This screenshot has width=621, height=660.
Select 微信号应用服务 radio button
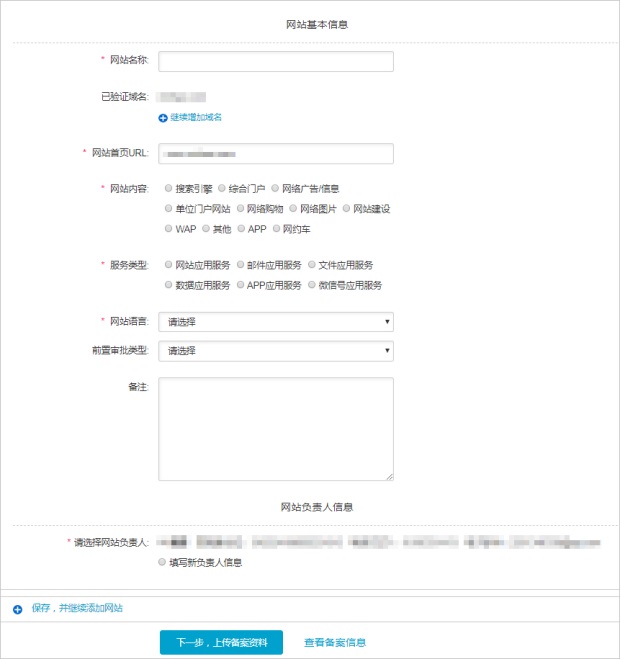pyautogui.click(x=312, y=285)
